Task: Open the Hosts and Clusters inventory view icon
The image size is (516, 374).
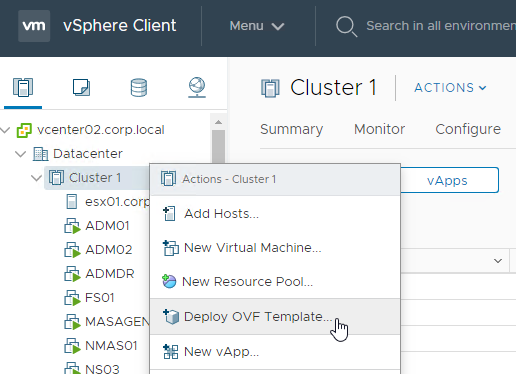Action: tap(23, 88)
